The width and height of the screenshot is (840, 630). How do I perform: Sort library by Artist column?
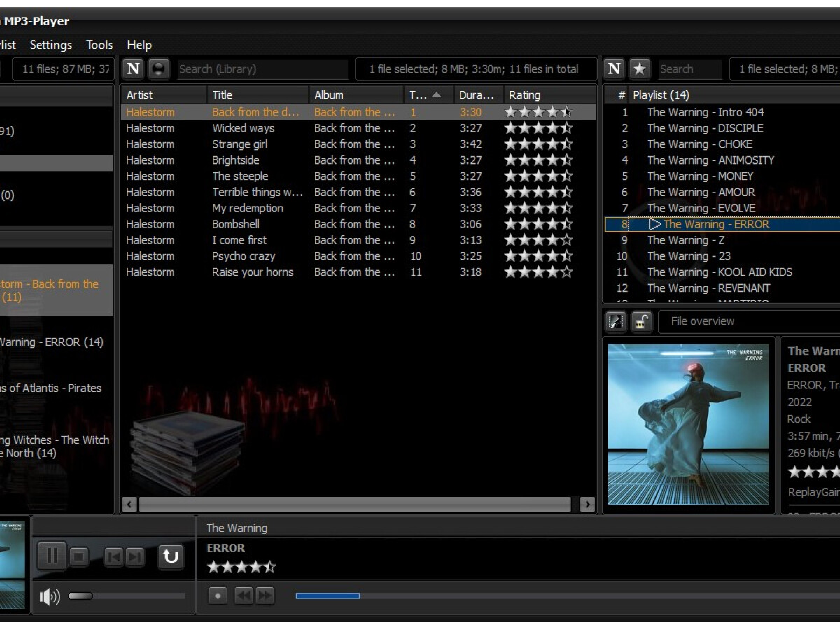[164, 94]
